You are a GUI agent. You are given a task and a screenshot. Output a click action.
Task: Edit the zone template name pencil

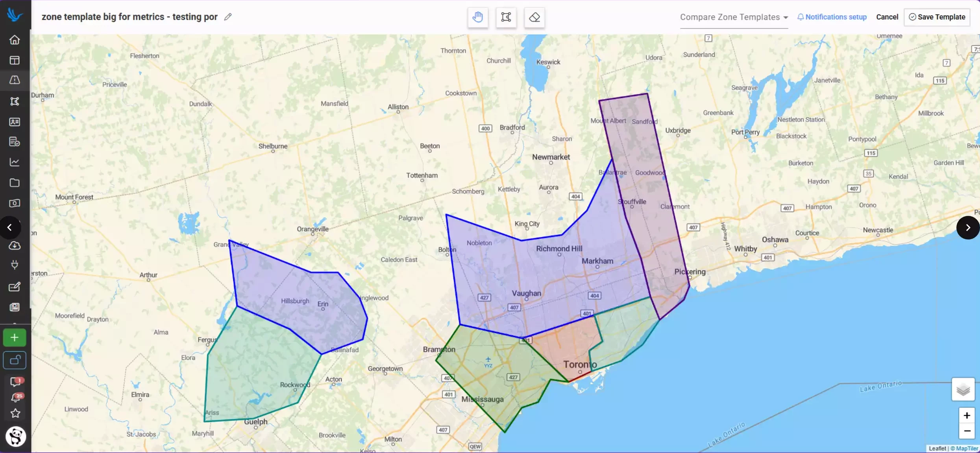click(x=228, y=17)
